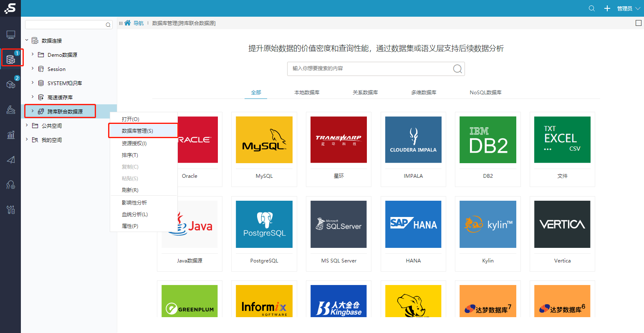Switch to the 本地数据库 tab

[x=307, y=93]
